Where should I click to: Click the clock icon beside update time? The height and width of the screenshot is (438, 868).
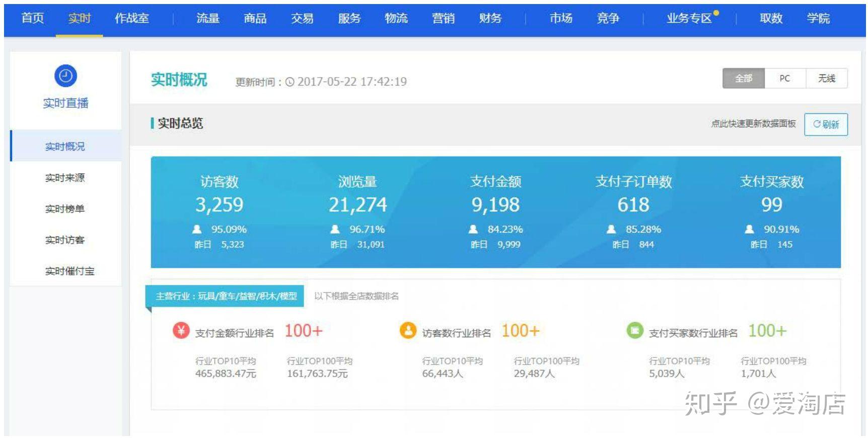290,82
